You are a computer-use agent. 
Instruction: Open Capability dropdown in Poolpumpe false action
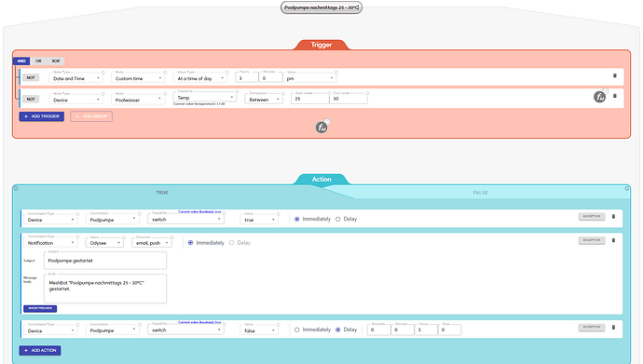coord(185,330)
